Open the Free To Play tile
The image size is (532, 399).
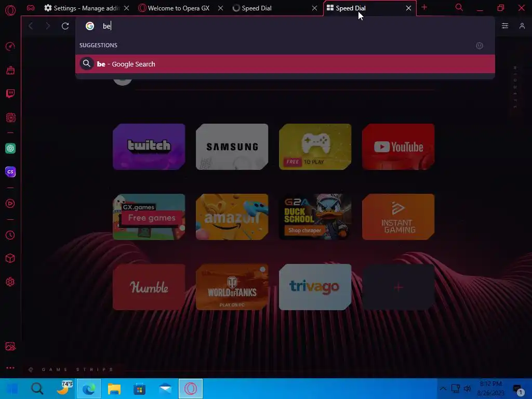[x=315, y=147]
